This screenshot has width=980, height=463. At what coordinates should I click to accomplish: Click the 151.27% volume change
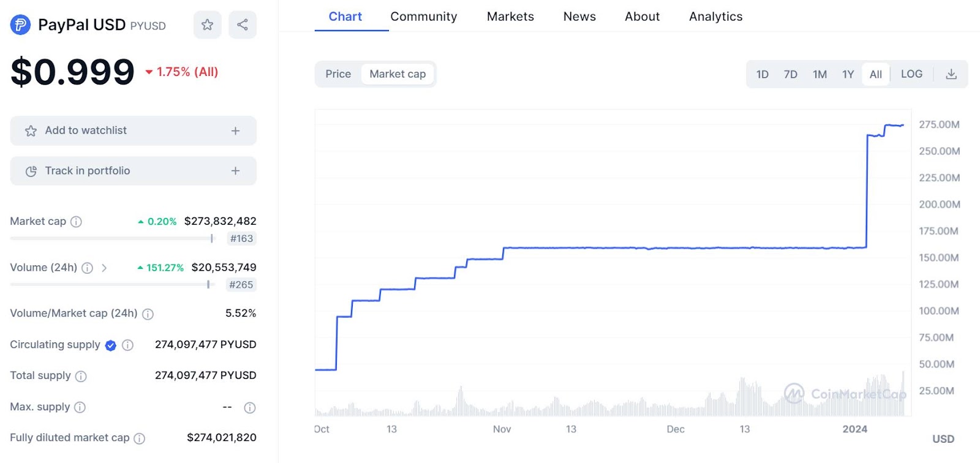(x=160, y=268)
